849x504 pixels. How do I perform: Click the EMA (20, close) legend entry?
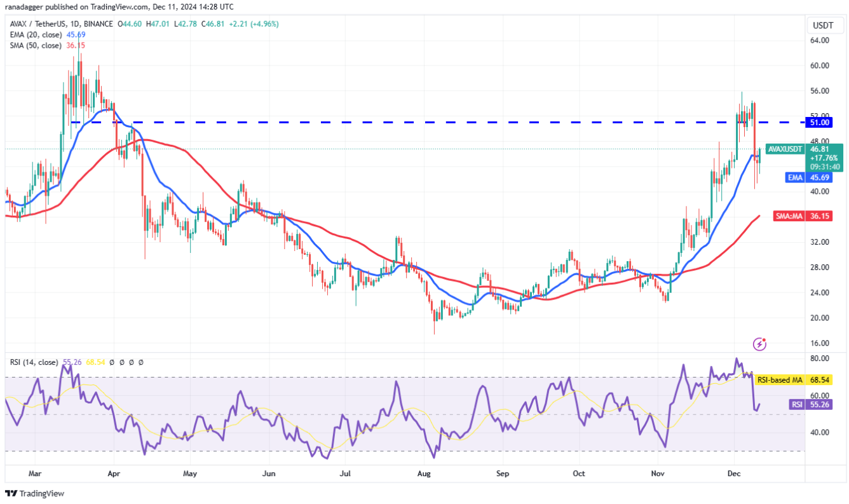tap(36, 35)
